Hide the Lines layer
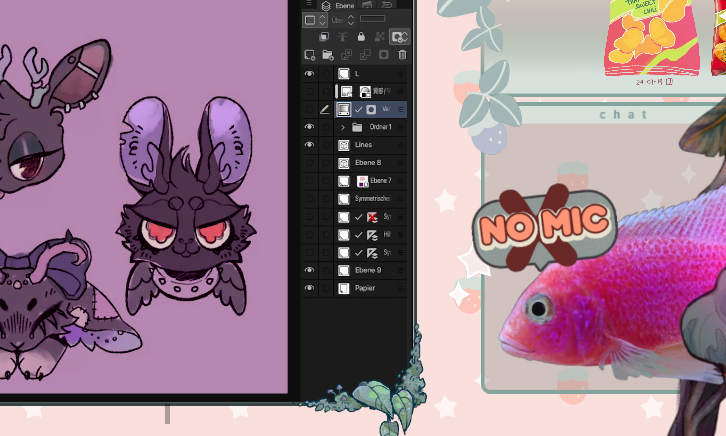 (309, 145)
